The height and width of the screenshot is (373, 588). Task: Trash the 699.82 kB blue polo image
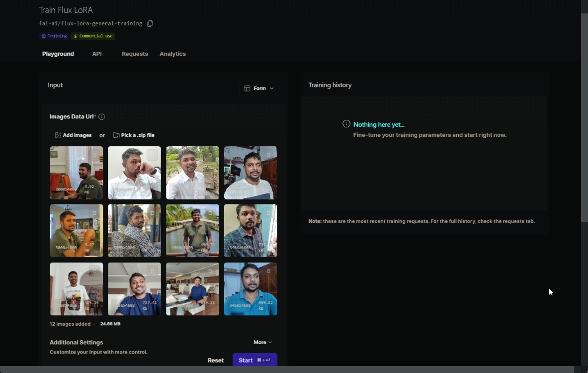(268, 271)
